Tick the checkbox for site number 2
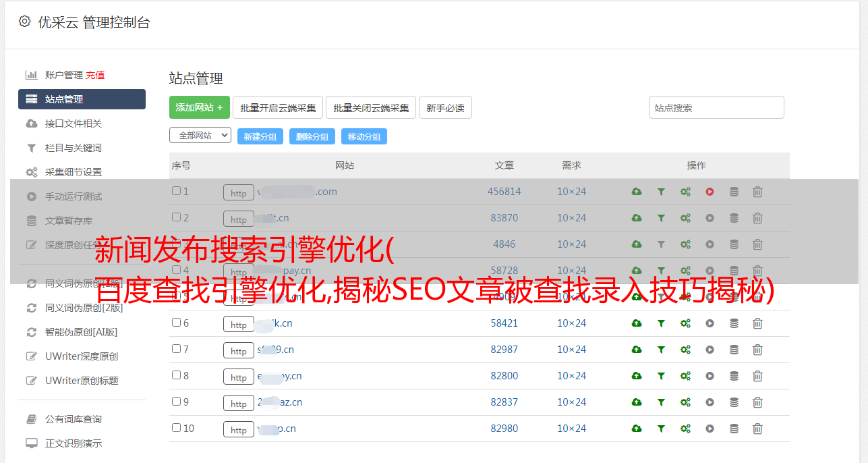 tap(176, 217)
